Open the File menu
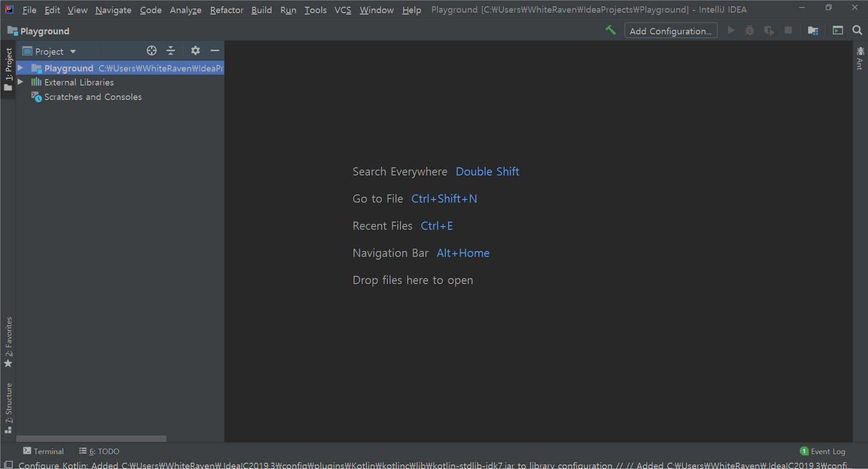 pos(29,9)
